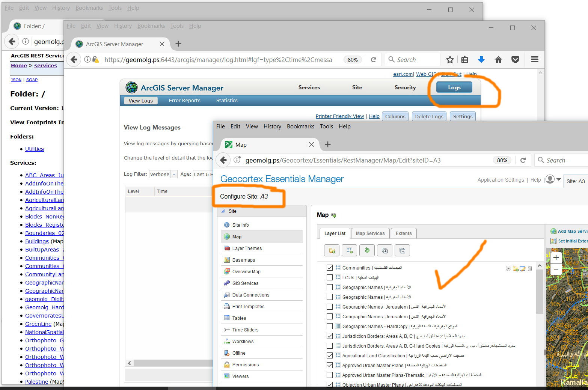Check Jurisdiction Borders C-Hard Copies checkbox
Image resolution: width=588 pixels, height=390 pixels.
330,346
